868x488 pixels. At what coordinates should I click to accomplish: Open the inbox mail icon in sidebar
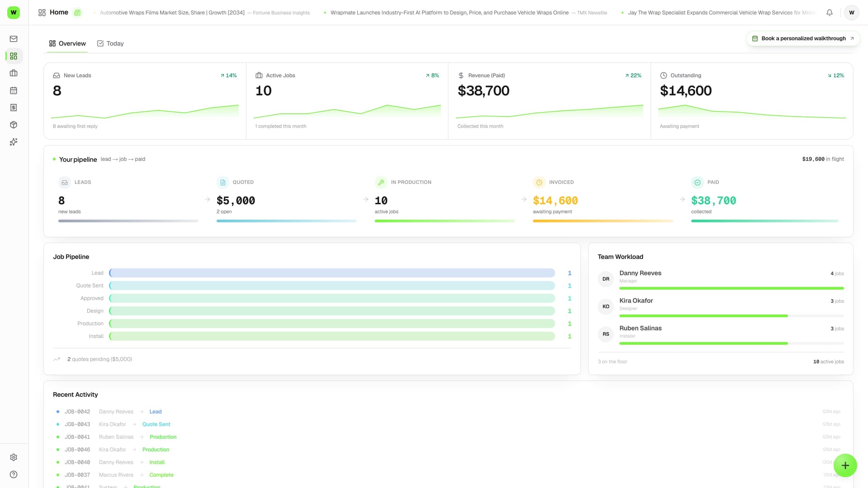[x=14, y=39]
